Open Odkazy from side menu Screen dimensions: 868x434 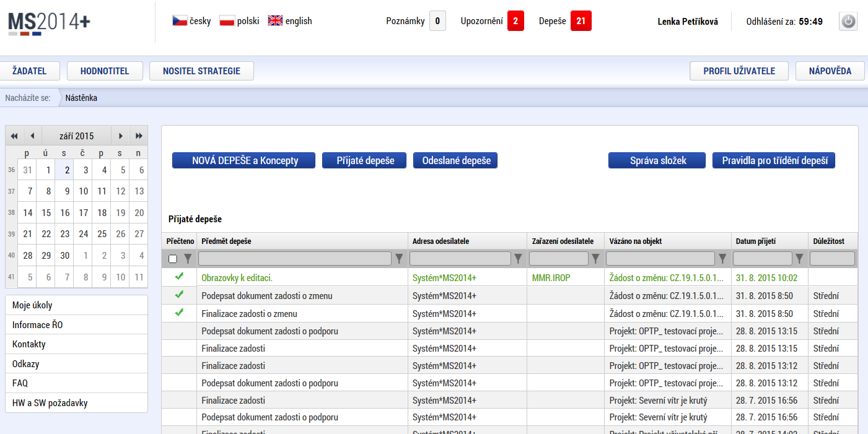click(77, 364)
